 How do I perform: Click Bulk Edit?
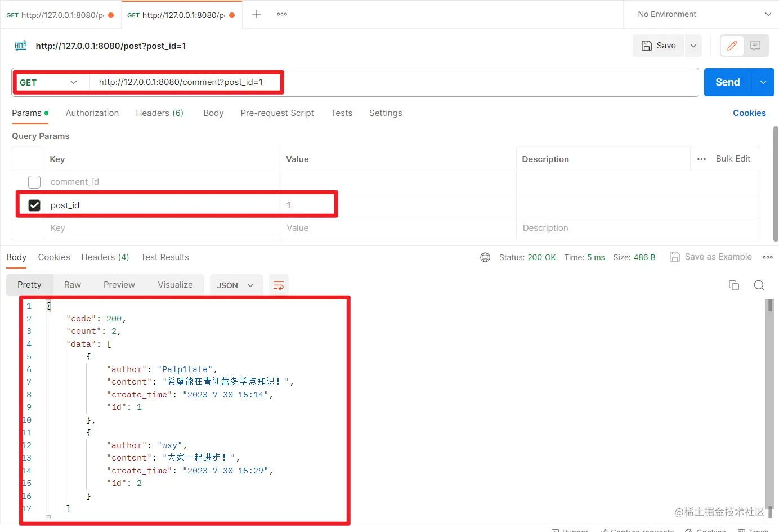click(733, 159)
